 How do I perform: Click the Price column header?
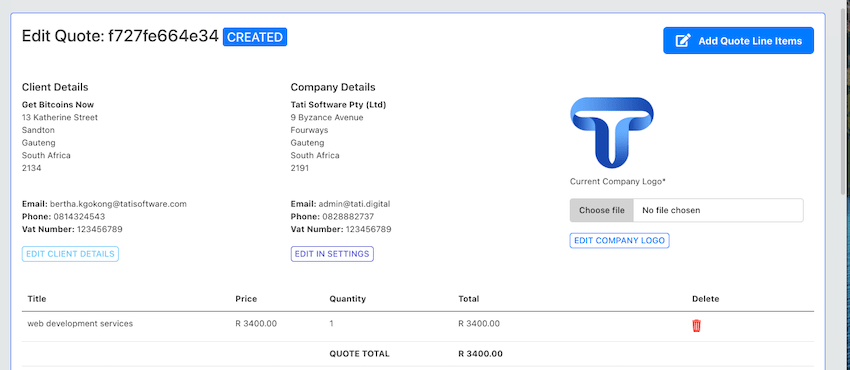(246, 298)
